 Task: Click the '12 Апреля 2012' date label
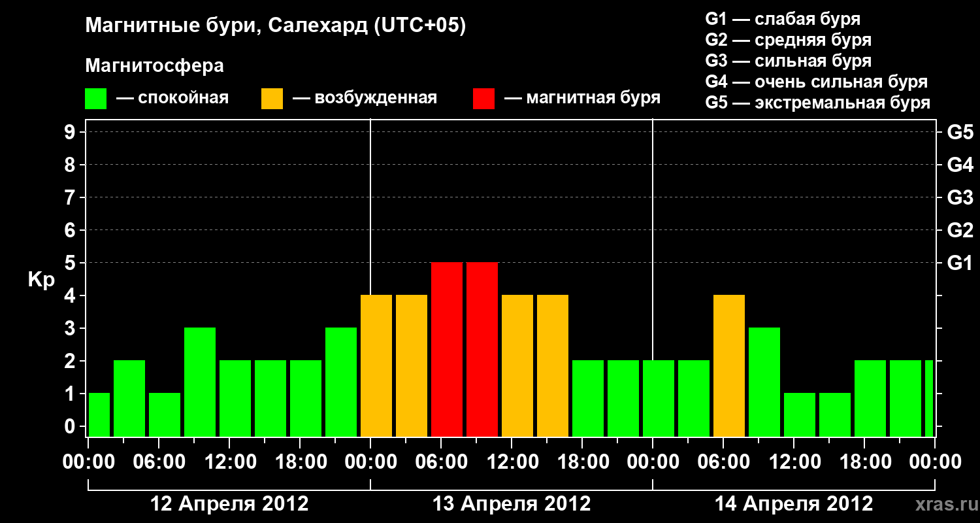pos(229,503)
